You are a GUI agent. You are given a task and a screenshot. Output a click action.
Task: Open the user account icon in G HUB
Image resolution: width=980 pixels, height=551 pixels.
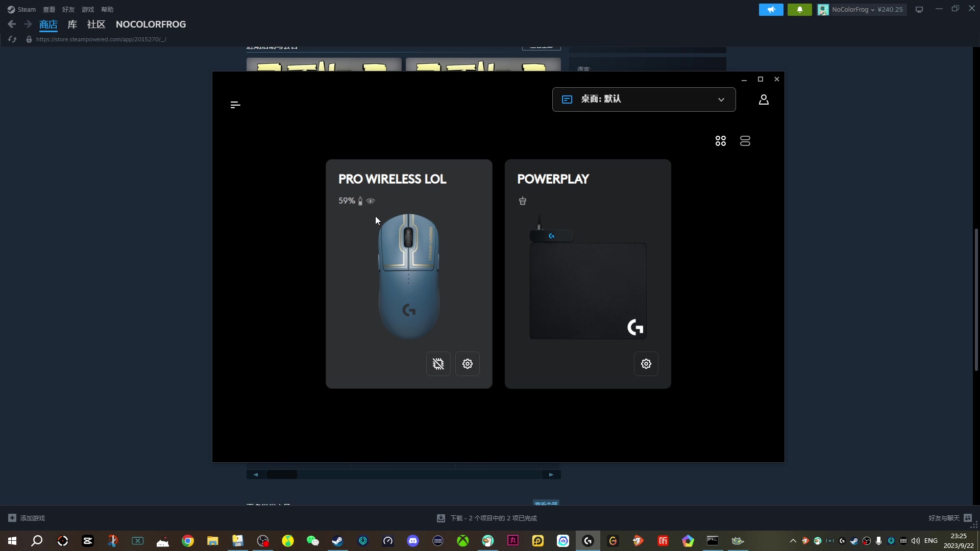point(763,99)
